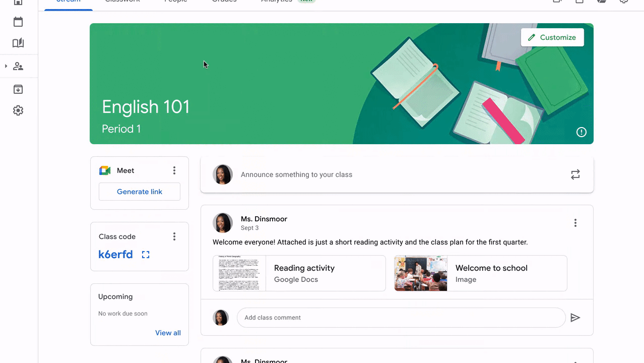
Task: Display class code full screen icon
Action: 146,255
